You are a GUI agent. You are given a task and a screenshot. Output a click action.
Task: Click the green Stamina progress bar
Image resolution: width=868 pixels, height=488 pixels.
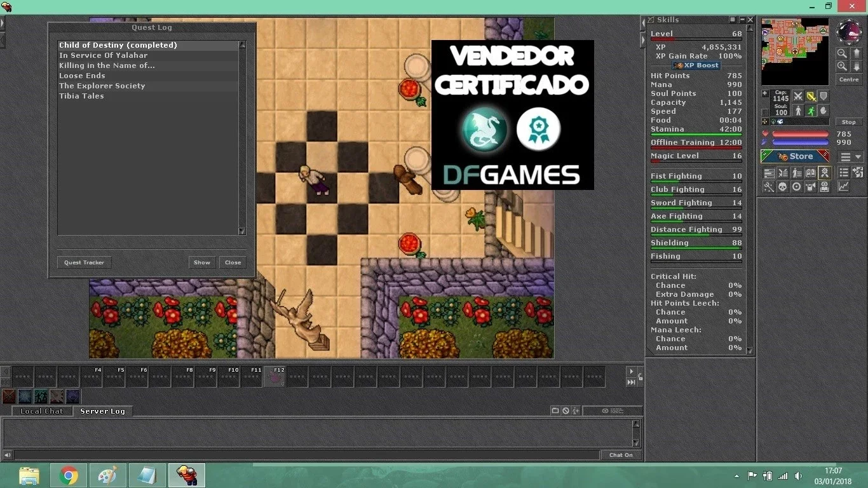(x=696, y=135)
